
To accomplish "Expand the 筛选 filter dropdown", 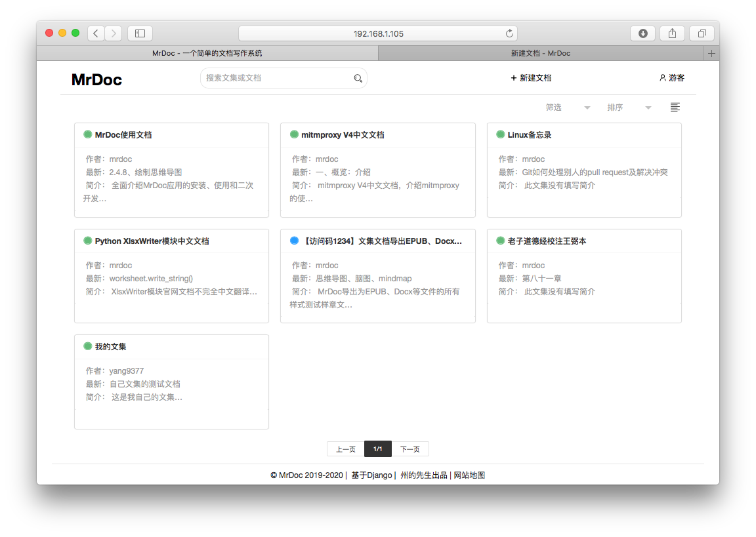I will (568, 108).
